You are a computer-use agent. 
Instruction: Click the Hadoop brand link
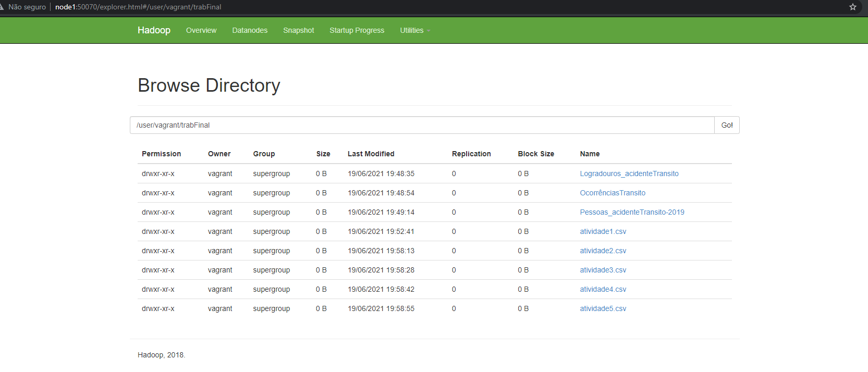154,30
